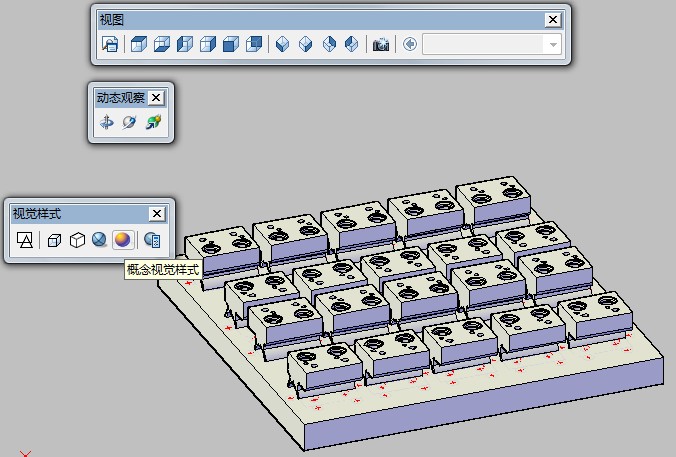The height and width of the screenshot is (457, 676).
Task: Open the view name dropdown list
Action: click(x=553, y=44)
